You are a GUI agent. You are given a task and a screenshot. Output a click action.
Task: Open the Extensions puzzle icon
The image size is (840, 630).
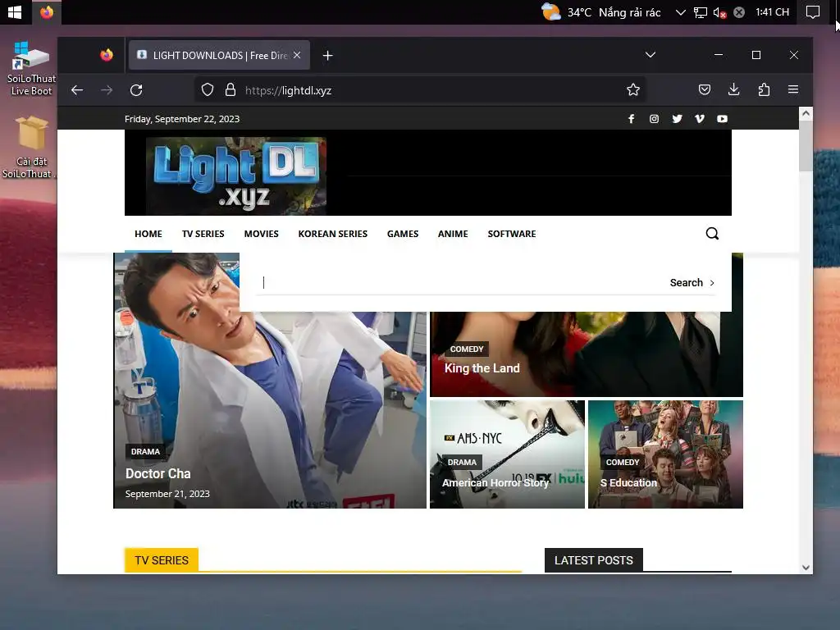click(764, 90)
